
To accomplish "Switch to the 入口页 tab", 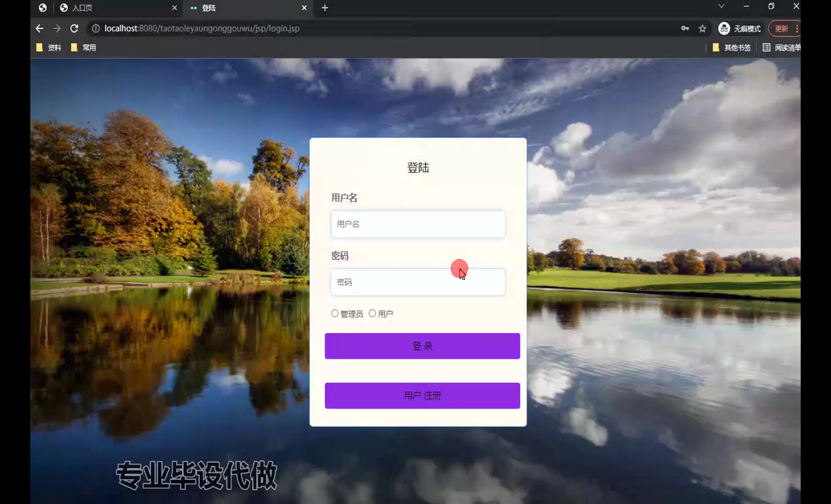I will (118, 8).
